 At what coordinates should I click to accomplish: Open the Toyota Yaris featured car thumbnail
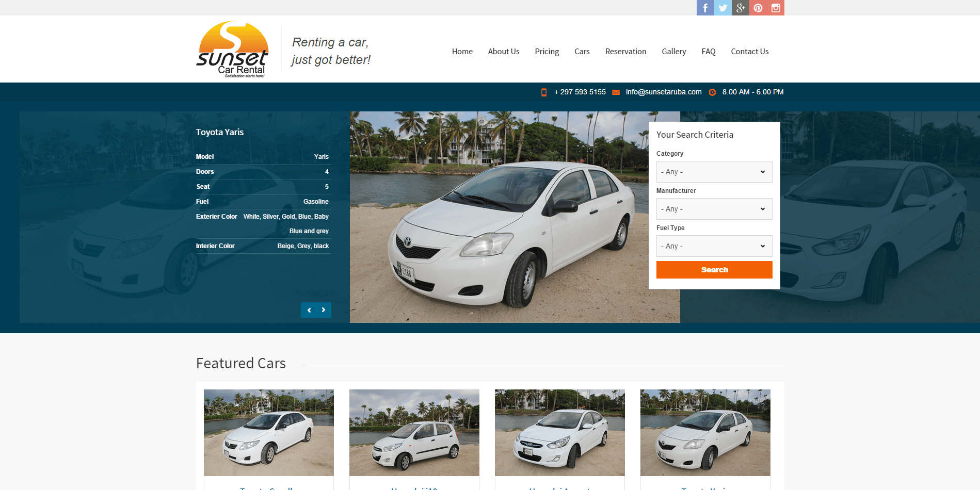pyautogui.click(x=705, y=432)
